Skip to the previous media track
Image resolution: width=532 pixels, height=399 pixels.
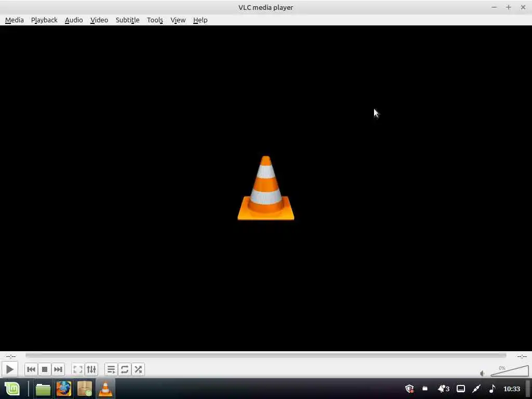(x=31, y=369)
